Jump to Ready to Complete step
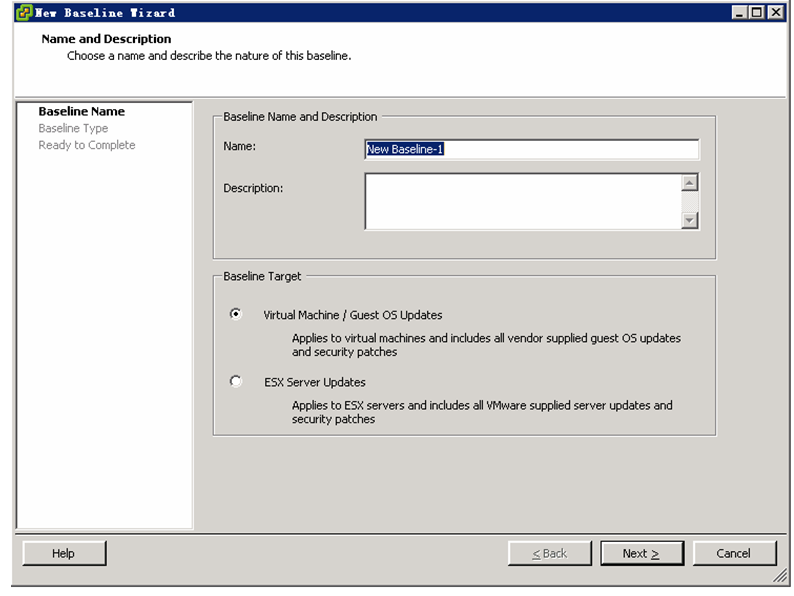 [x=87, y=145]
